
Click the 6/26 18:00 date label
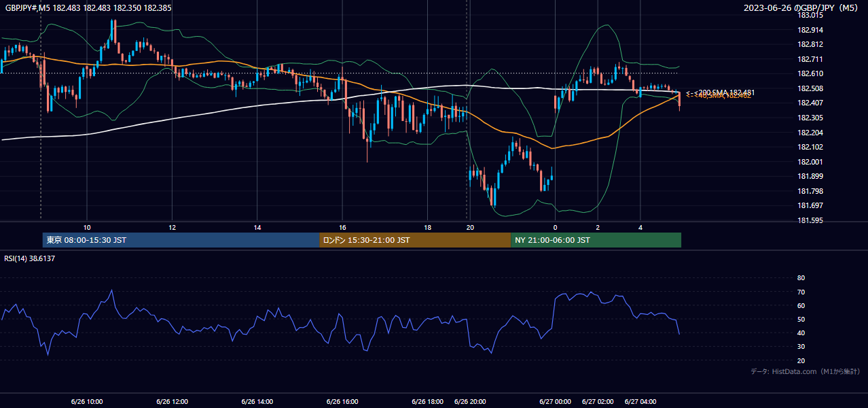pos(428,401)
